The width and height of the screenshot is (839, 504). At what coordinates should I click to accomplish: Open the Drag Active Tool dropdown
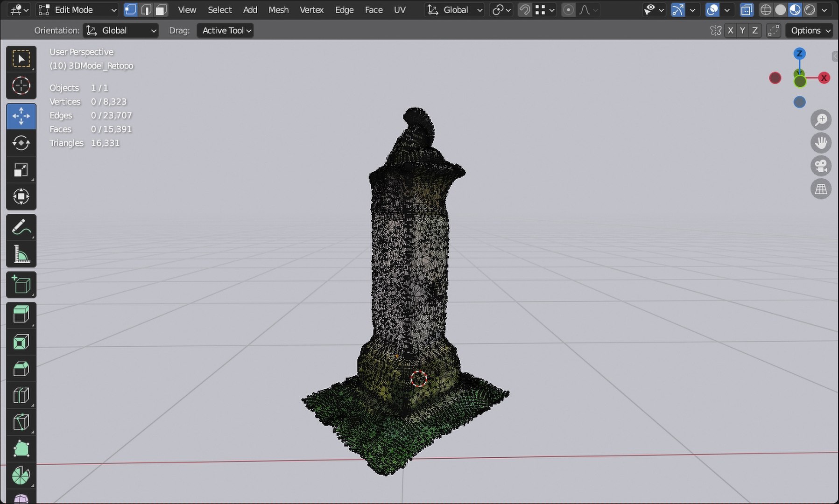pyautogui.click(x=225, y=30)
